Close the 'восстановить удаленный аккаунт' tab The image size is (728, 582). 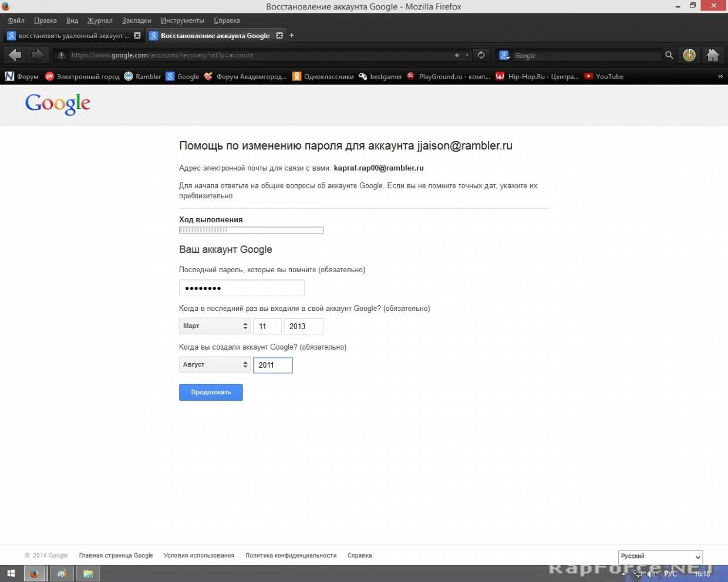(x=137, y=35)
